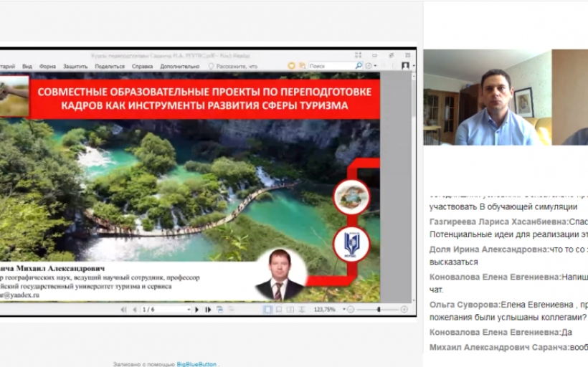Click the yandex.ru email on slide

[19, 295]
